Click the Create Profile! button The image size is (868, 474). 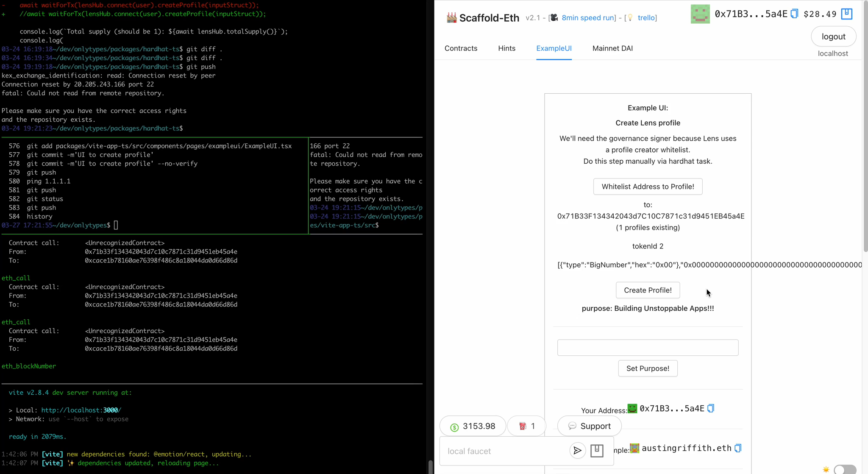point(648,290)
